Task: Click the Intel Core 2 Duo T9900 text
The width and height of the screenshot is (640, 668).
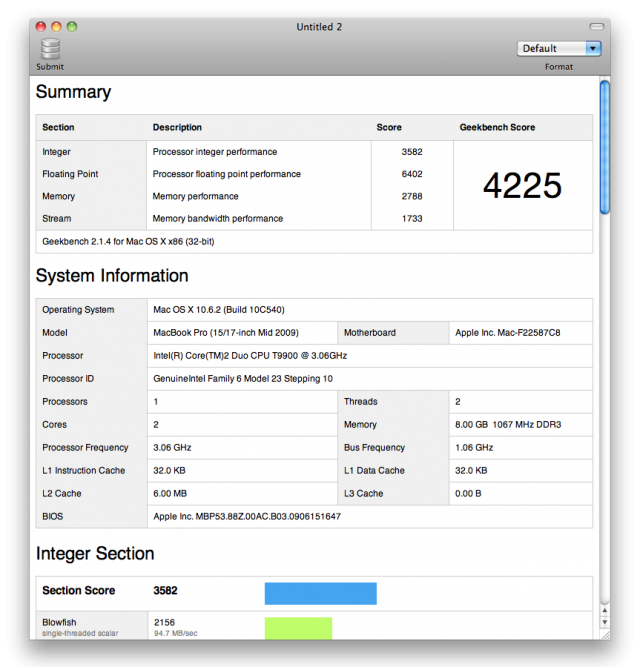Action: tap(250, 356)
